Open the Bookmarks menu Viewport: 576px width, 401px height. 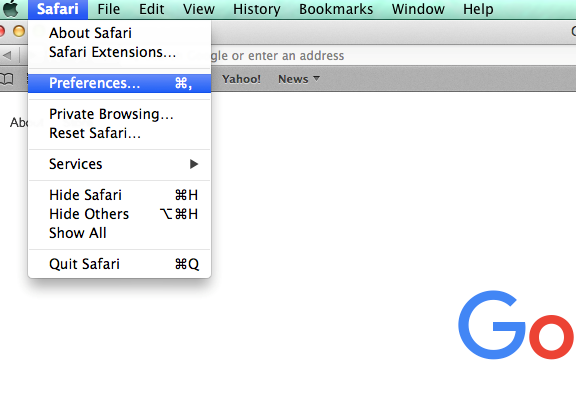coord(336,9)
